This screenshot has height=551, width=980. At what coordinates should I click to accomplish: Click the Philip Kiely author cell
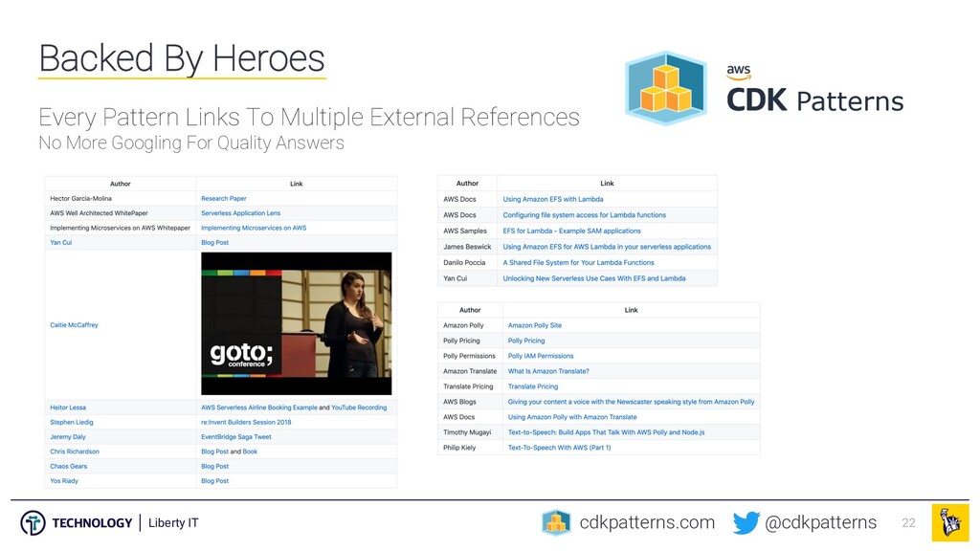[x=459, y=448]
